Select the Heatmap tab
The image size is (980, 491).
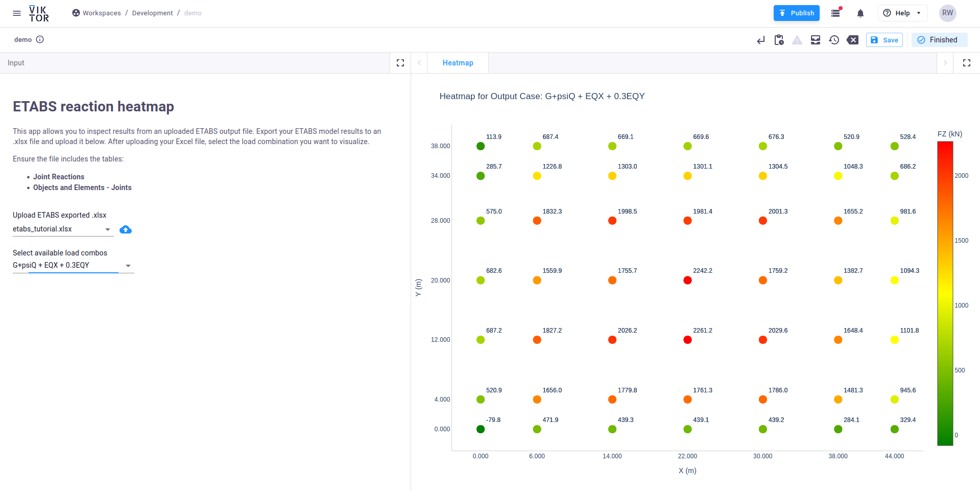click(458, 63)
